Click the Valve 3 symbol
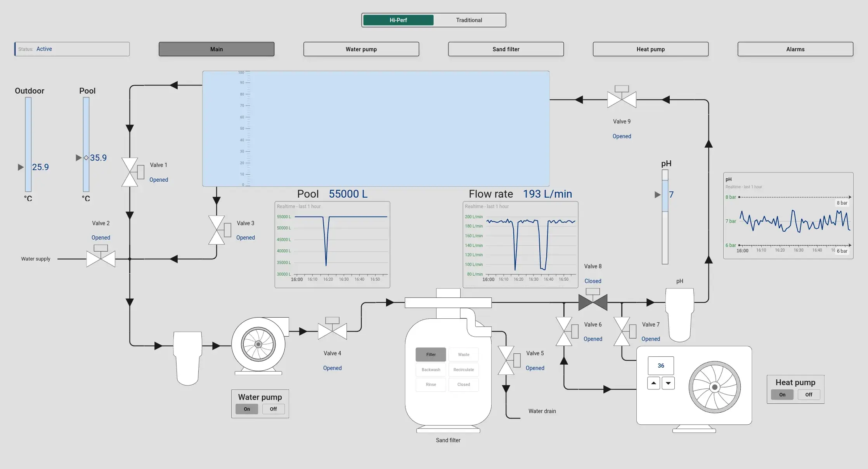 (x=217, y=230)
